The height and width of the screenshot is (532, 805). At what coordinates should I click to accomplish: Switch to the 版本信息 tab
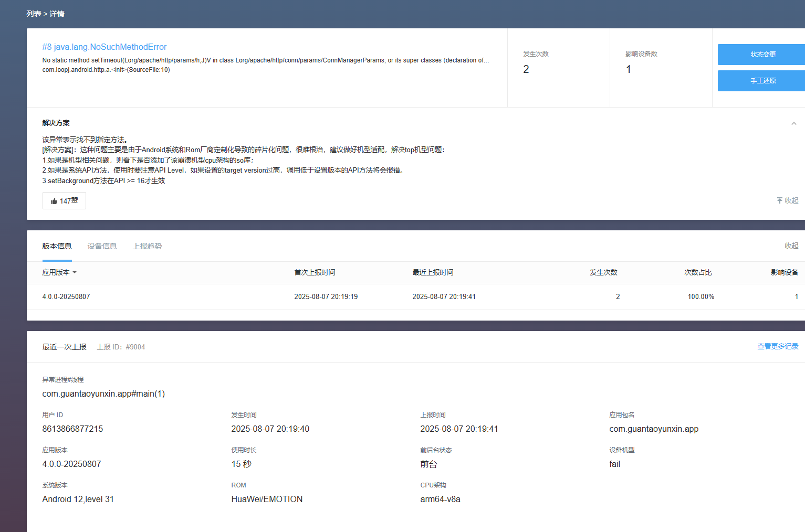click(57, 246)
